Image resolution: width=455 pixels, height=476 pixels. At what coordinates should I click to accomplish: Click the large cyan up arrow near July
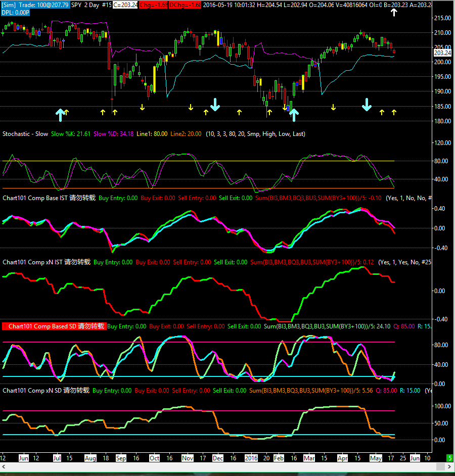tap(60, 115)
